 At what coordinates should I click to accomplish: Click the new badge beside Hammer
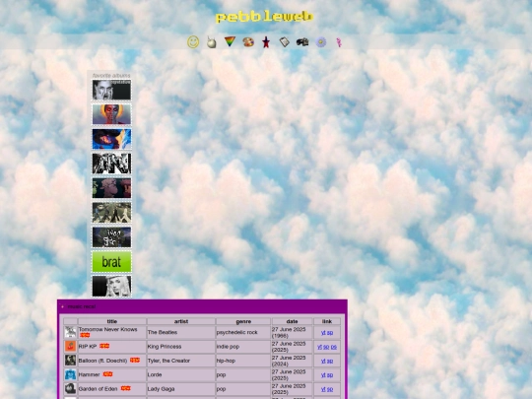[108, 374]
